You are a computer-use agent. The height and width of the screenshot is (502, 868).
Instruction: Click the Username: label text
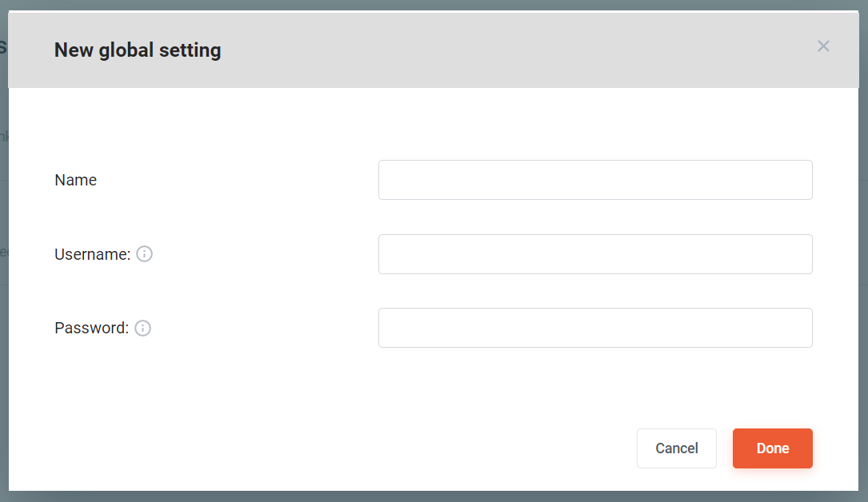93,254
